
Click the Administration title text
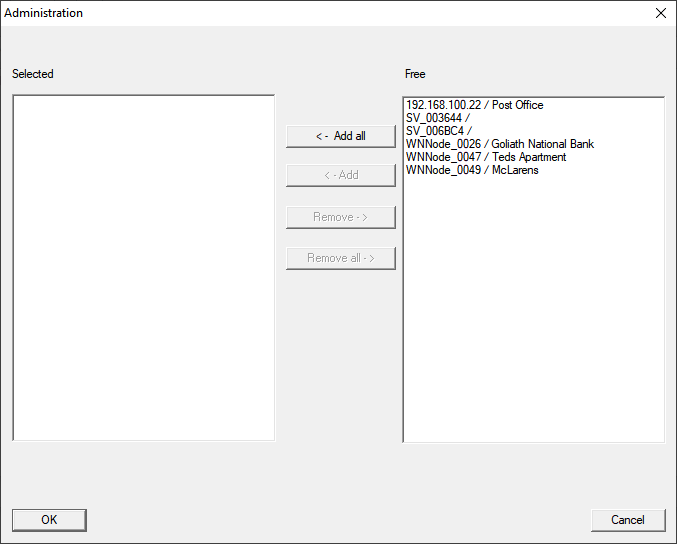pos(44,13)
